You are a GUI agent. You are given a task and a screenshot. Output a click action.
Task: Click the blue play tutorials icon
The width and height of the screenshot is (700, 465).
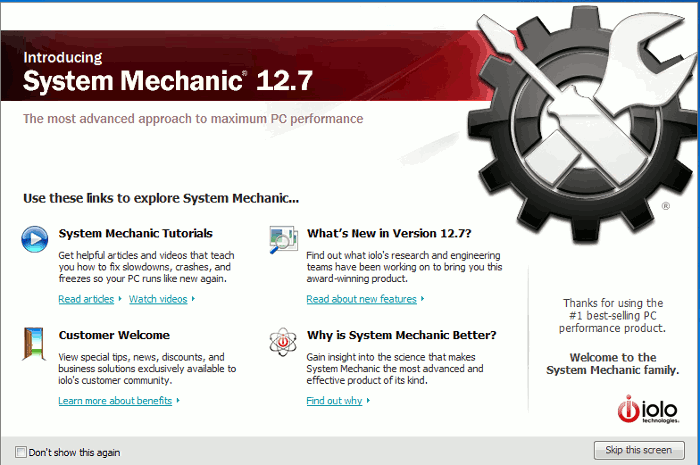pos(35,239)
